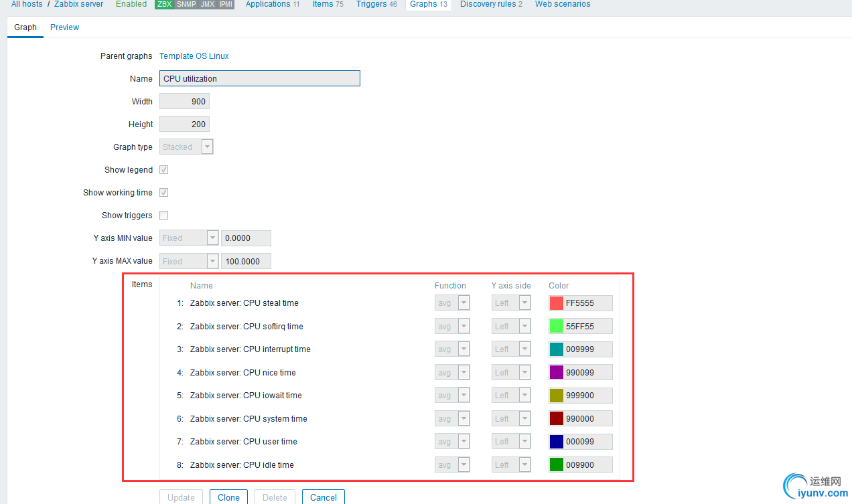Open Function dropdown for CPU iowait time

pos(452,396)
